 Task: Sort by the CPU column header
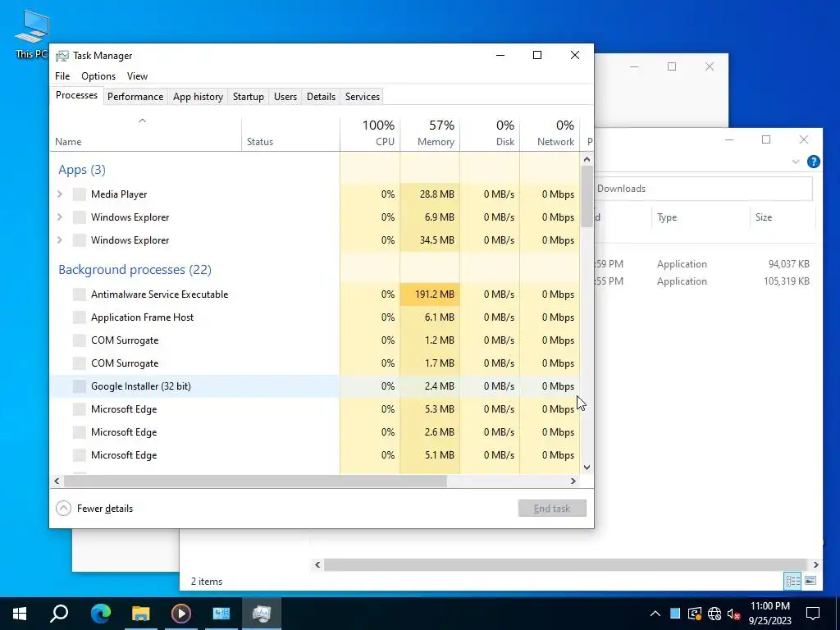pyautogui.click(x=370, y=134)
